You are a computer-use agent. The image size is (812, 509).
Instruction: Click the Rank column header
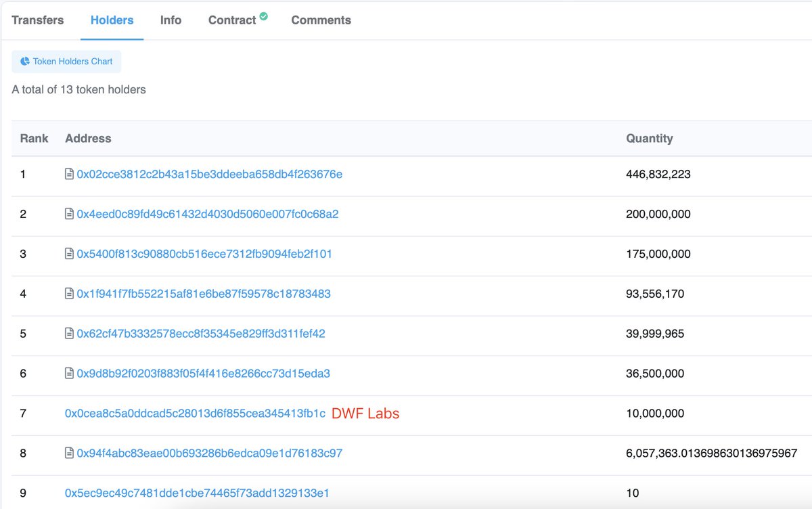(34, 138)
